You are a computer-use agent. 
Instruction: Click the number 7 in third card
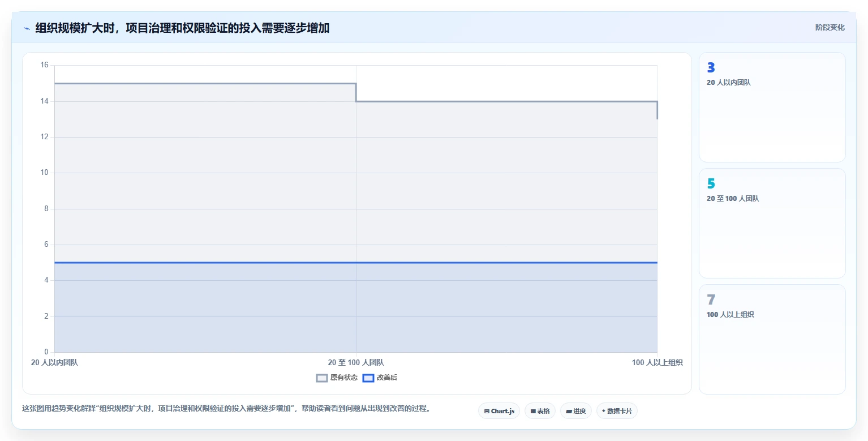(711, 299)
